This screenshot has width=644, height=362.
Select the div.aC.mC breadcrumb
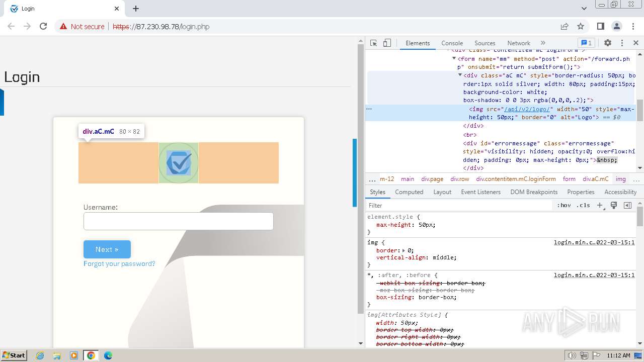[x=596, y=179]
